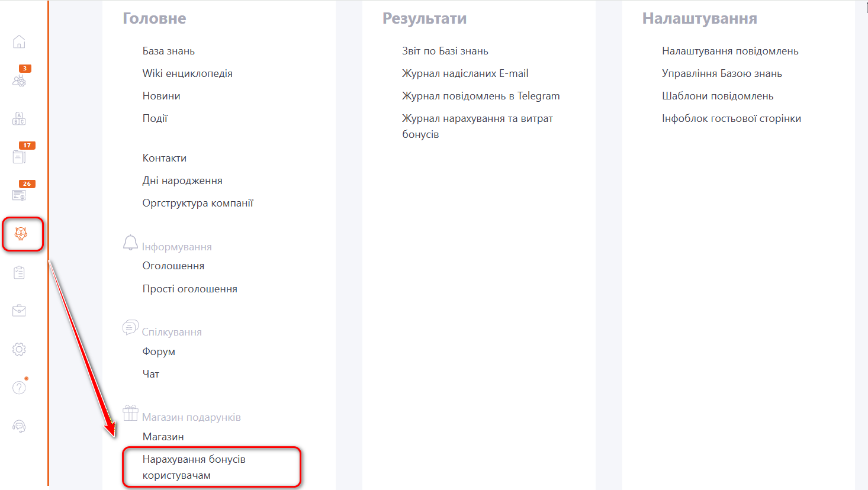Click Звіт по Базі знань
Image resolution: width=868 pixels, height=490 pixels.
point(445,51)
